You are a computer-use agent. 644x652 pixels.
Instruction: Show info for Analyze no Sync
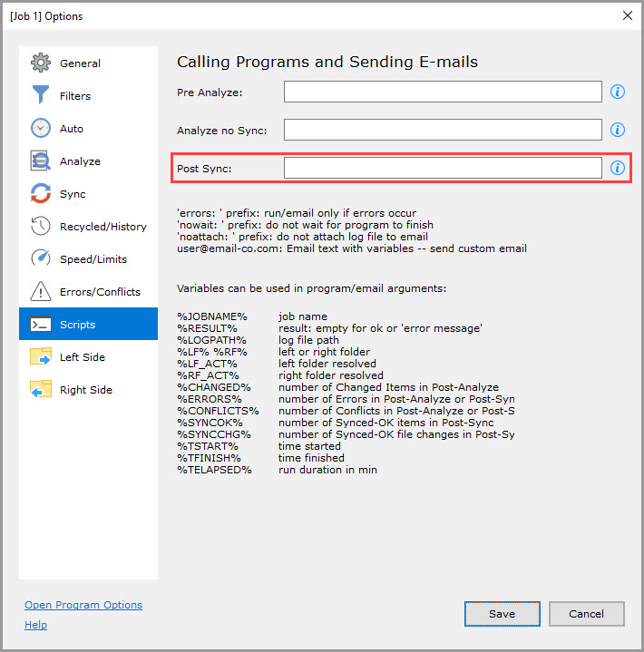pyautogui.click(x=618, y=130)
